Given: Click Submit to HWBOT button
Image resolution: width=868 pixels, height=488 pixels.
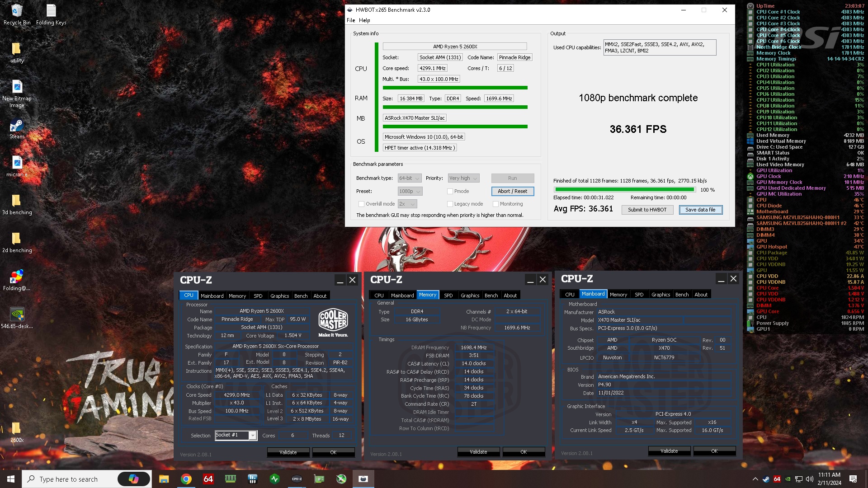Looking at the screenshot, I should 647,210.
